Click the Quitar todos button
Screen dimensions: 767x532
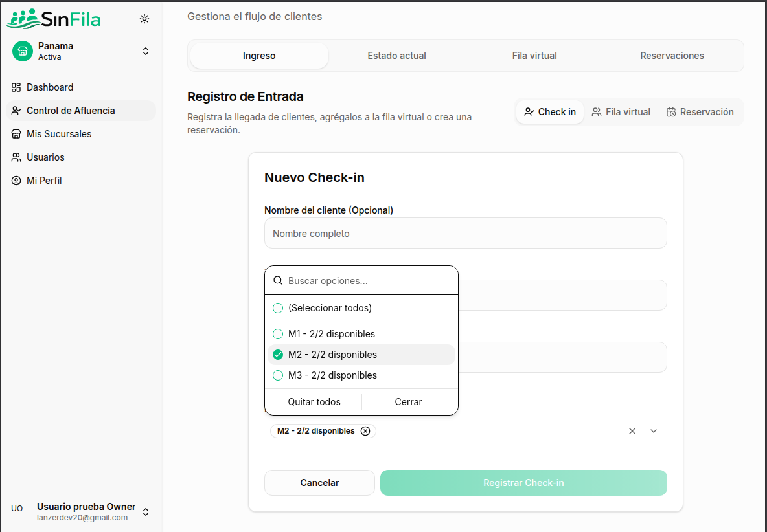[314, 402]
